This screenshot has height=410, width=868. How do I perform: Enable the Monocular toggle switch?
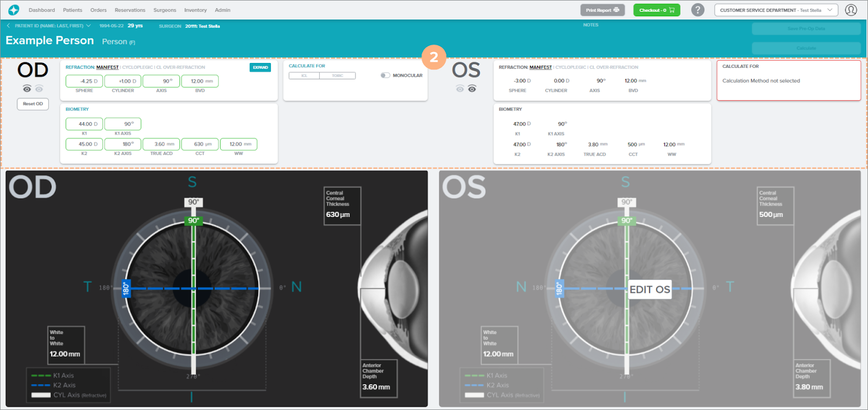click(385, 75)
